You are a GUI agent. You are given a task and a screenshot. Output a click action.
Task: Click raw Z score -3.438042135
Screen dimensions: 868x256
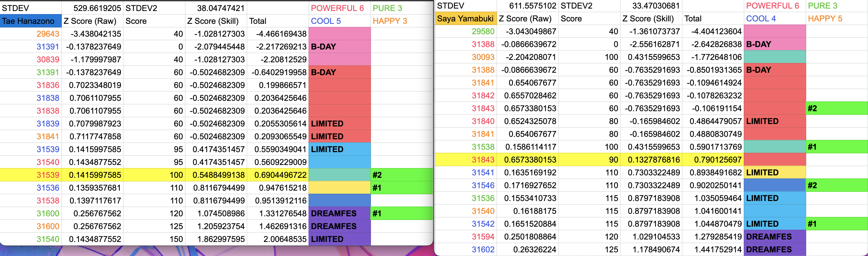tap(92, 34)
